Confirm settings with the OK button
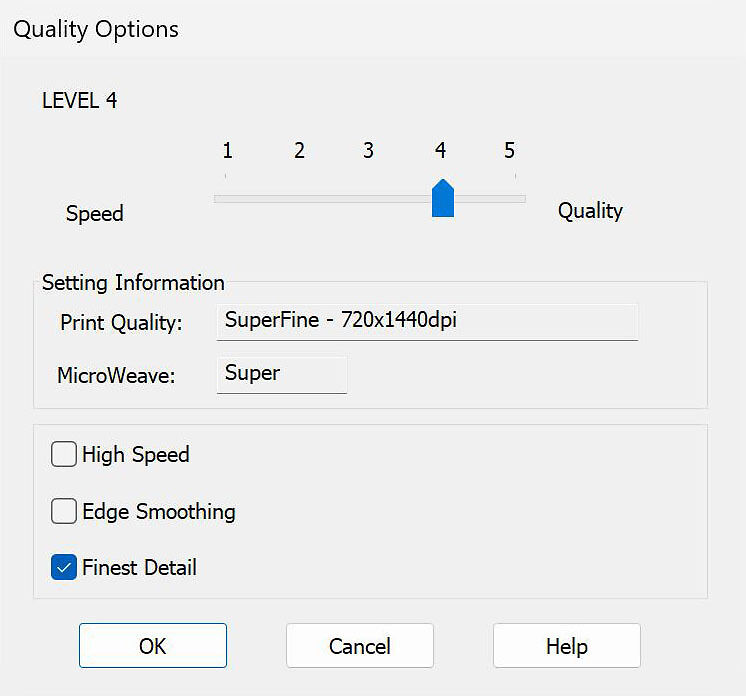This screenshot has height=696, width=746. pyautogui.click(x=153, y=646)
